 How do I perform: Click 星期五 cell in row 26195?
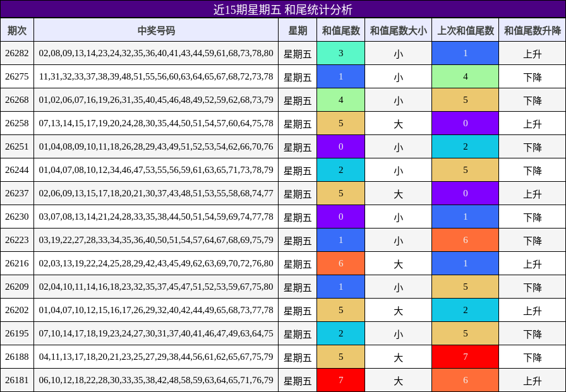coord(298,333)
